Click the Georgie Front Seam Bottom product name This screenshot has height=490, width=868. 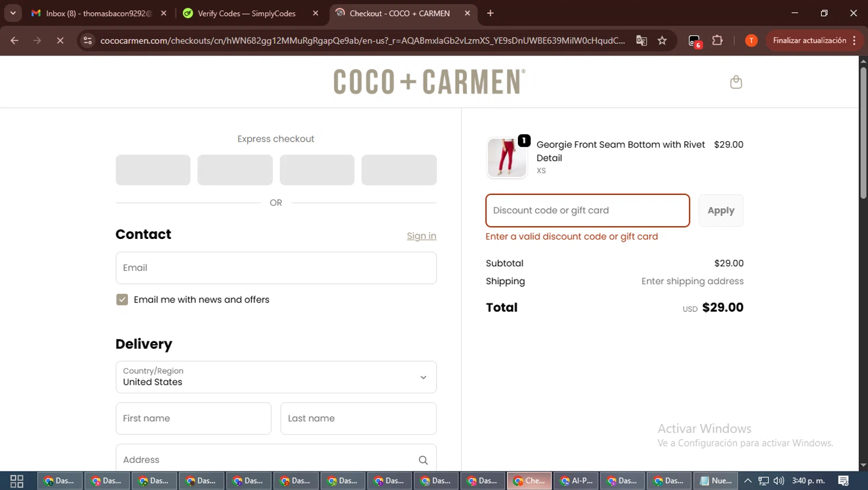coord(620,151)
